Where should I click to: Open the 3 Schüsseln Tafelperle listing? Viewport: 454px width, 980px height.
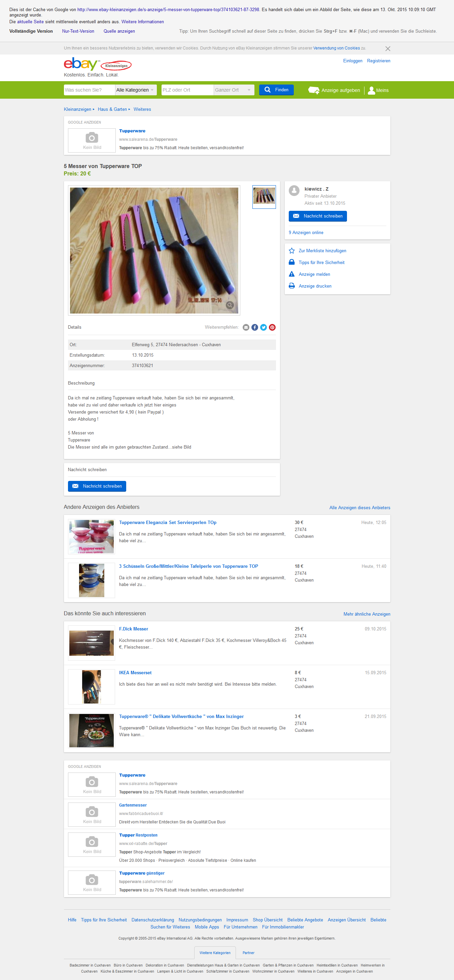click(x=188, y=566)
